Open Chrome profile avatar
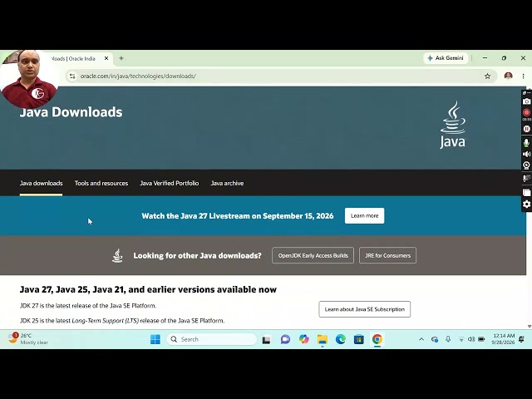 (508, 76)
